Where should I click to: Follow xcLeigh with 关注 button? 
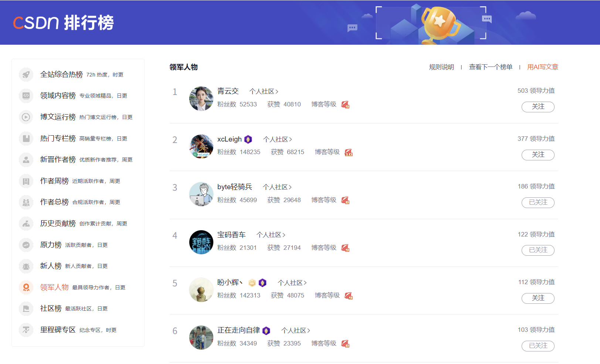[x=538, y=155]
